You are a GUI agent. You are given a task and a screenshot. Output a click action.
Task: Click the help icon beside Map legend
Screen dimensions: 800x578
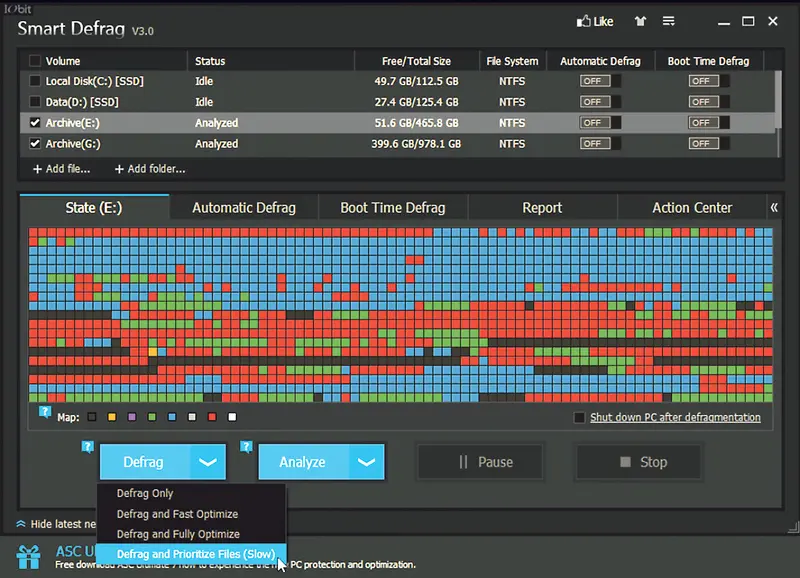point(45,412)
